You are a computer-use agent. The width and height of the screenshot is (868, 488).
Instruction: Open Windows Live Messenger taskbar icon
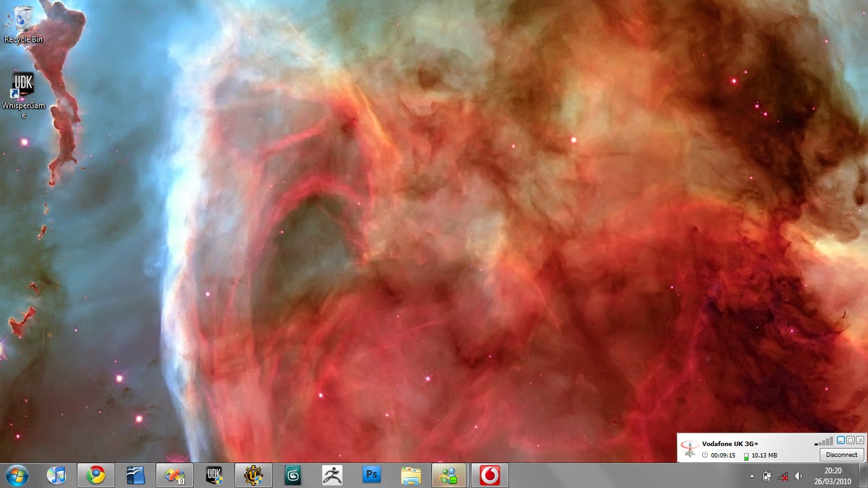tap(449, 475)
